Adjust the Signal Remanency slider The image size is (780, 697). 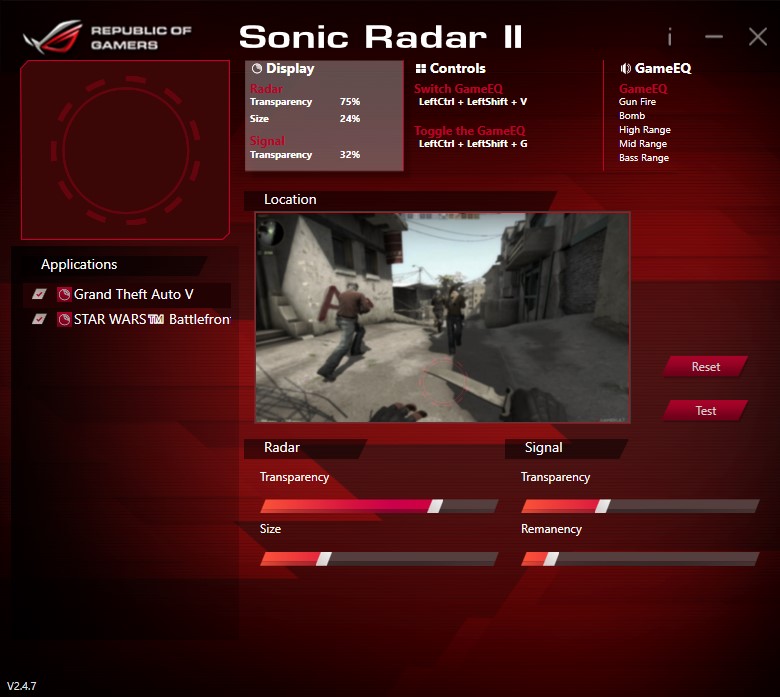pyautogui.click(x=640, y=559)
